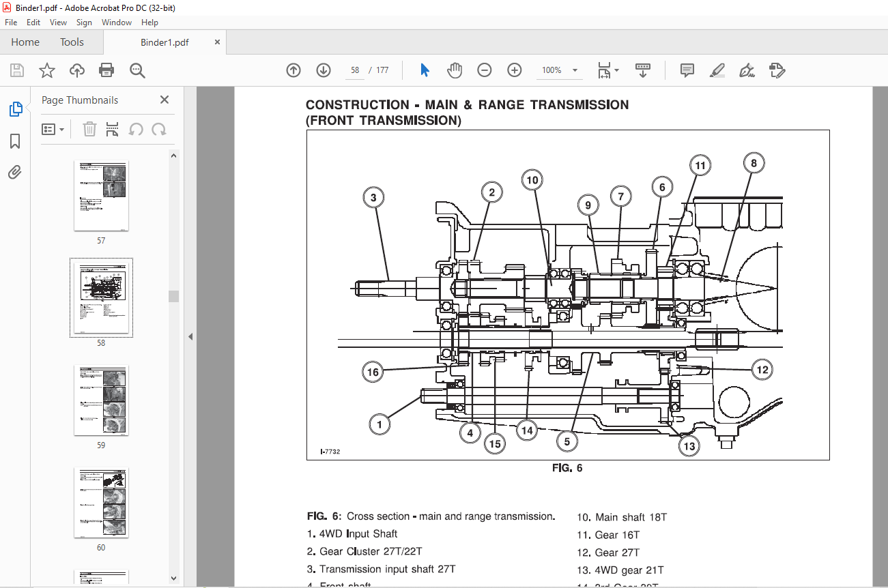This screenshot has height=588, width=888.
Task: Click "12. Gear 27T" line
Action: click(x=608, y=553)
